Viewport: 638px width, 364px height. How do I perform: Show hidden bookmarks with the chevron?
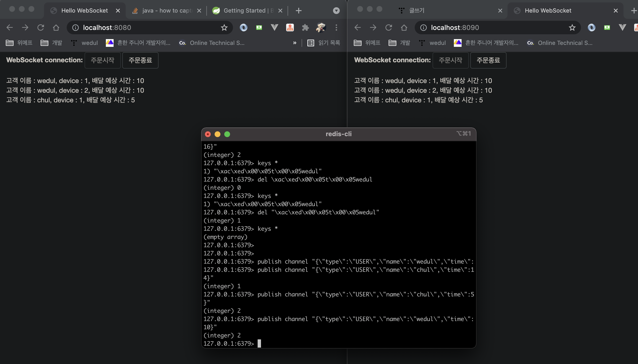click(x=295, y=43)
